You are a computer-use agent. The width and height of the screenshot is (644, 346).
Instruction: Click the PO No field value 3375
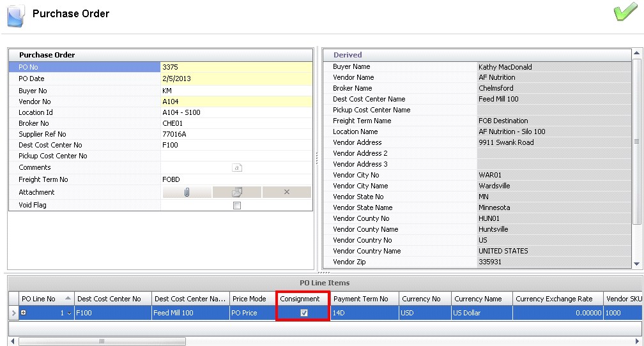click(x=236, y=67)
